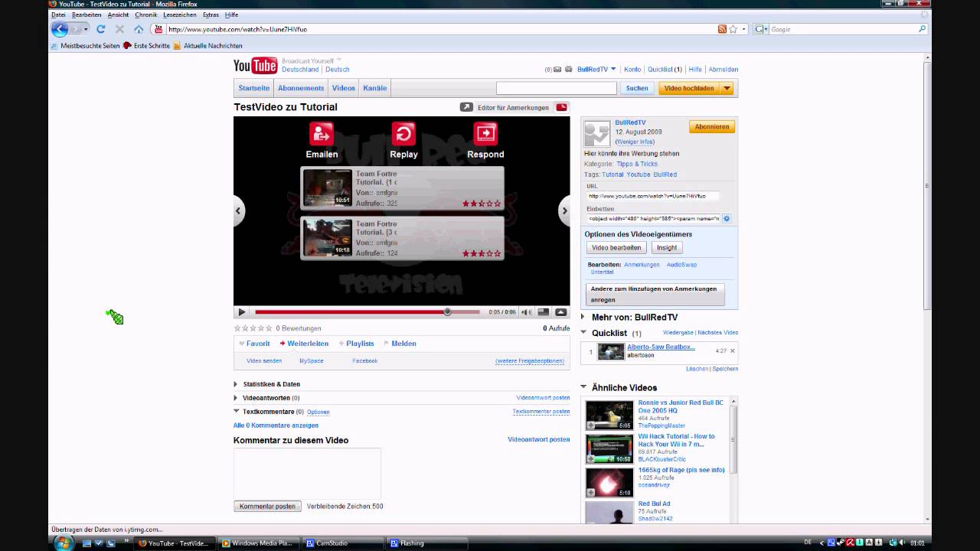
Task: Click the TV icon next to inbox
Action: pos(568,70)
